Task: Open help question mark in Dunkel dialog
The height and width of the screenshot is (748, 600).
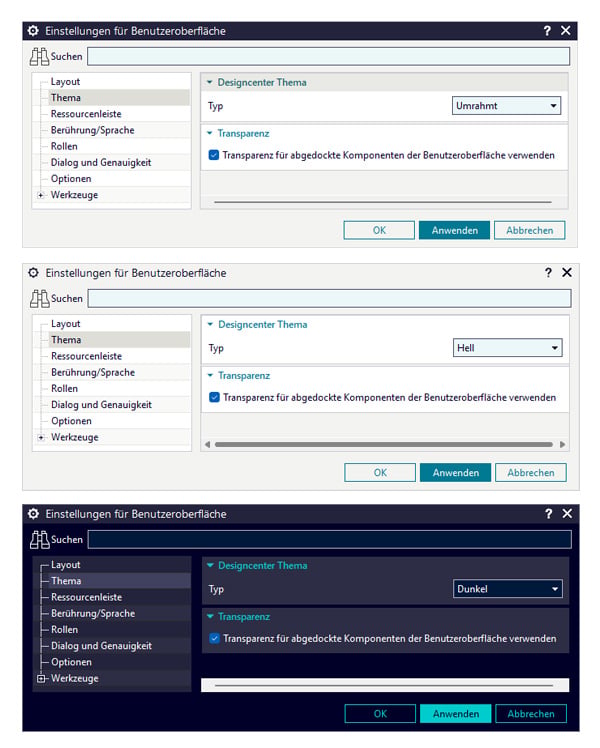Action: pos(548,514)
